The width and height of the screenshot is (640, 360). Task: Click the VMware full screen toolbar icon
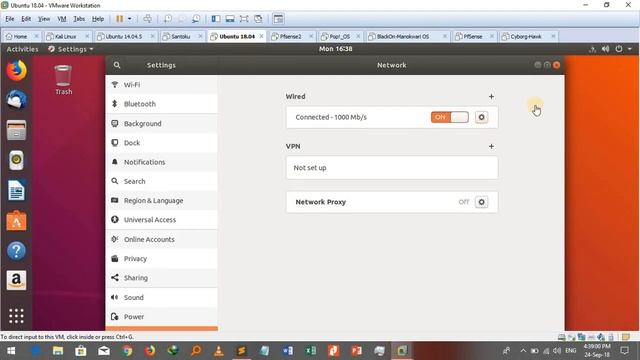tap(244, 19)
